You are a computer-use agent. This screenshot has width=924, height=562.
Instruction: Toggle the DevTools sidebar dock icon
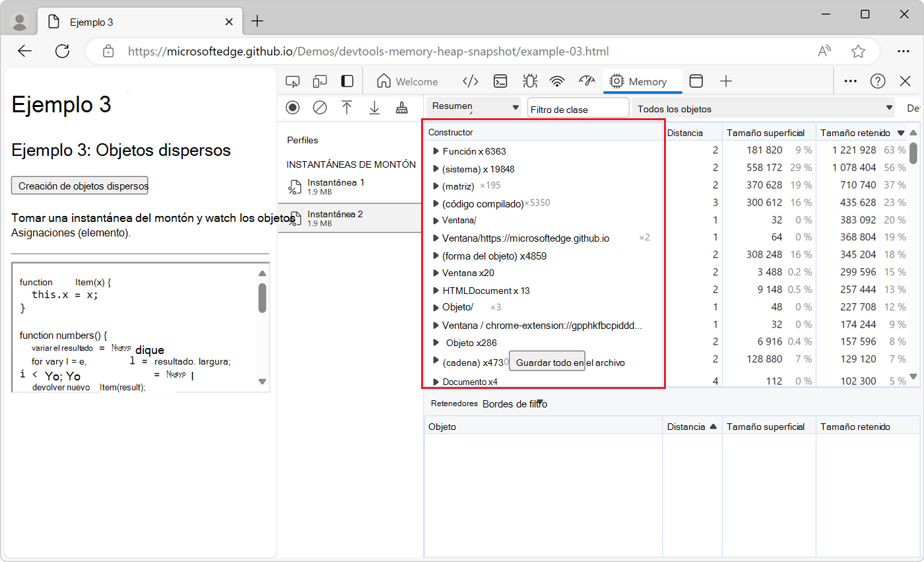coord(347,81)
